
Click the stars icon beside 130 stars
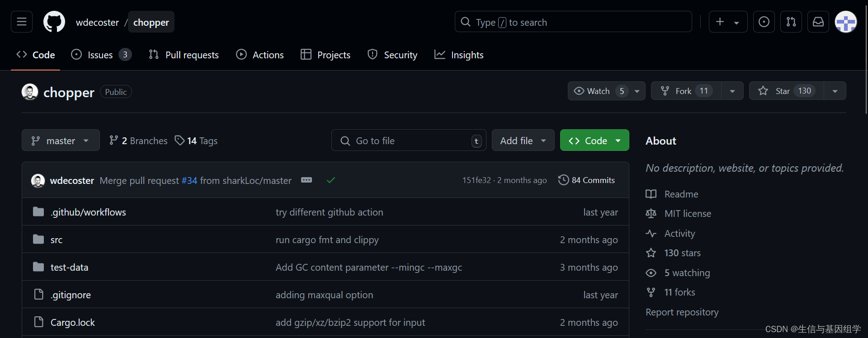pos(651,253)
